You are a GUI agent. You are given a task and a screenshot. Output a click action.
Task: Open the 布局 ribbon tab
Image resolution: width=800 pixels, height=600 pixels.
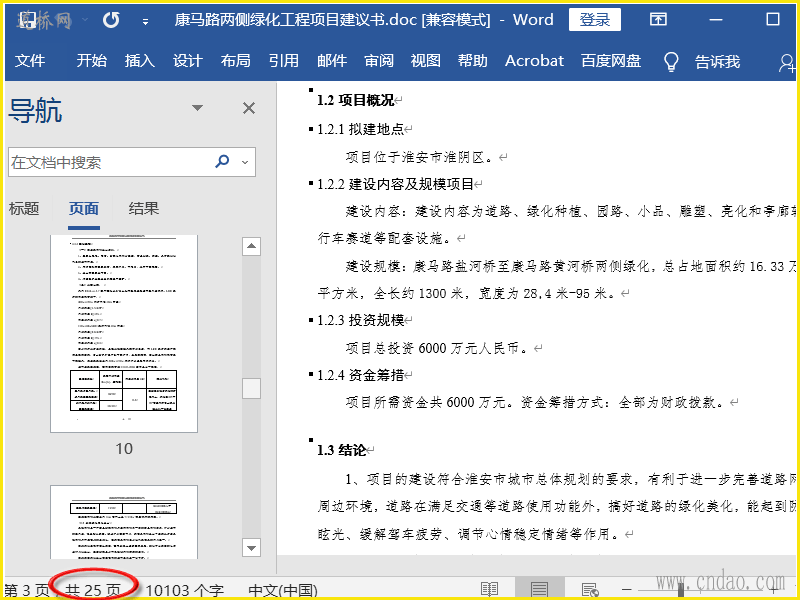(235, 60)
